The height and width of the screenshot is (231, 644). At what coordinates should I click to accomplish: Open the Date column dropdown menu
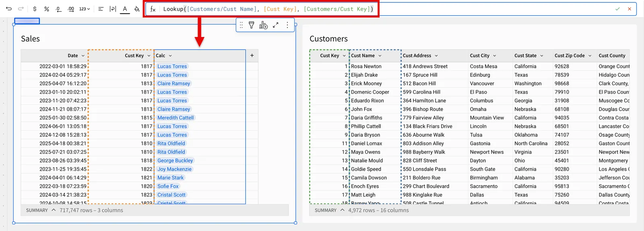(x=83, y=56)
